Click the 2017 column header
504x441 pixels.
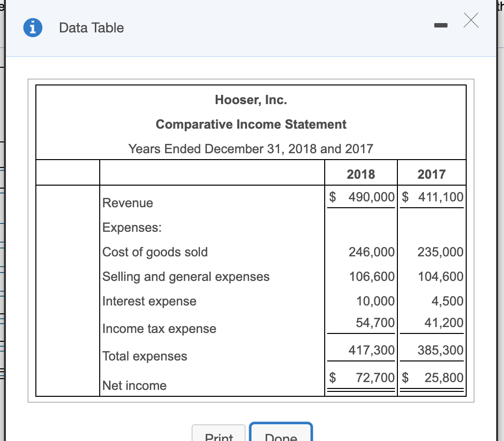(431, 174)
